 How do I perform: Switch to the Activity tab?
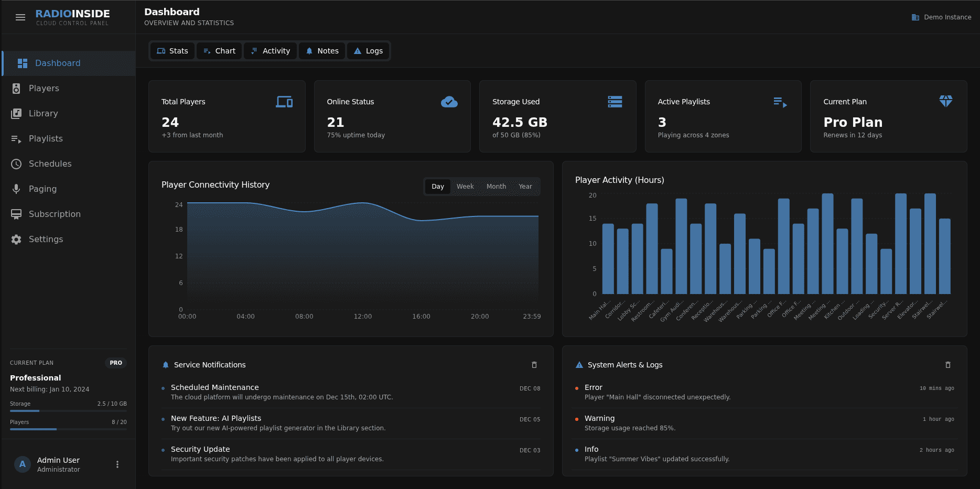coord(270,51)
